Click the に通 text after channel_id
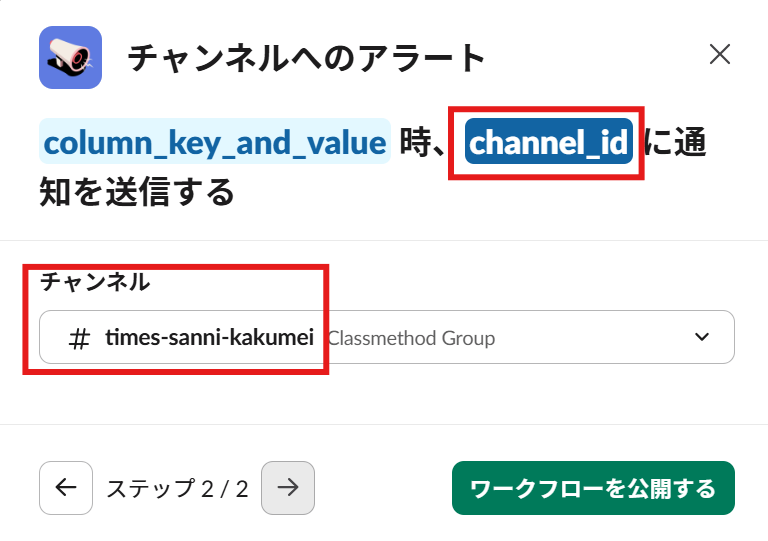Screen dimensions: 768x541 tap(675, 144)
